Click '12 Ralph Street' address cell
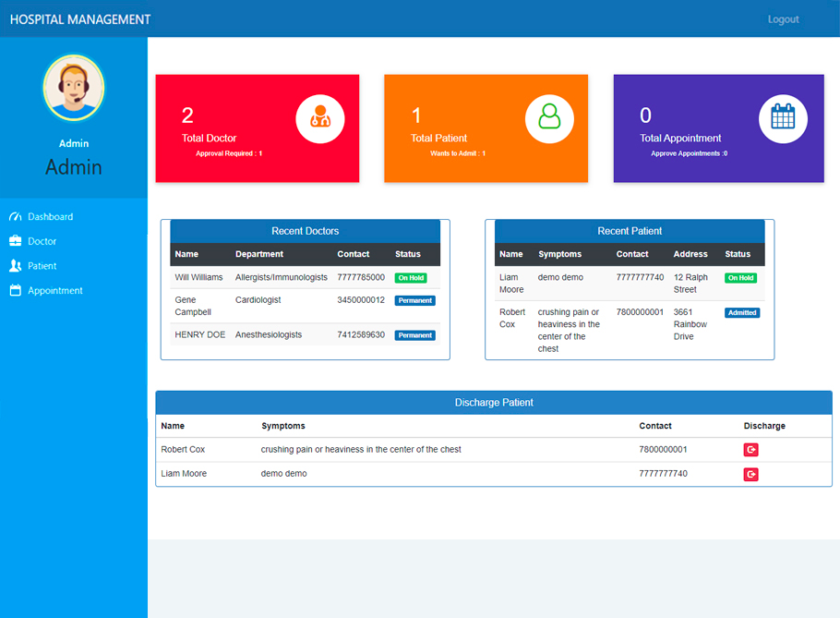Image resolution: width=840 pixels, height=618 pixels. [690, 283]
